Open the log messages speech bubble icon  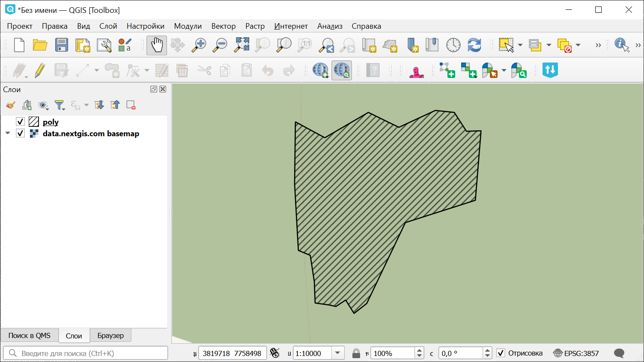tap(619, 353)
